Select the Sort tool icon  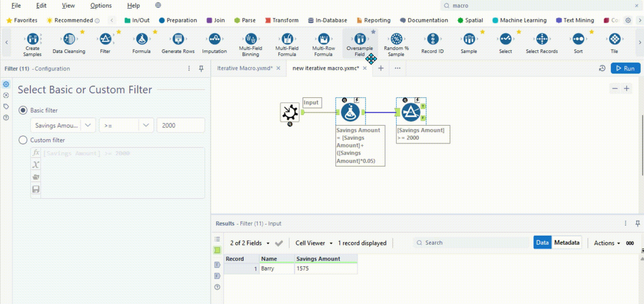[x=578, y=39]
